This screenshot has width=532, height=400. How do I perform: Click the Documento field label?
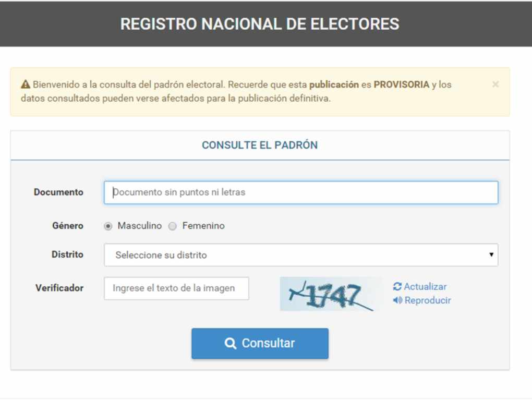pyautogui.click(x=58, y=192)
